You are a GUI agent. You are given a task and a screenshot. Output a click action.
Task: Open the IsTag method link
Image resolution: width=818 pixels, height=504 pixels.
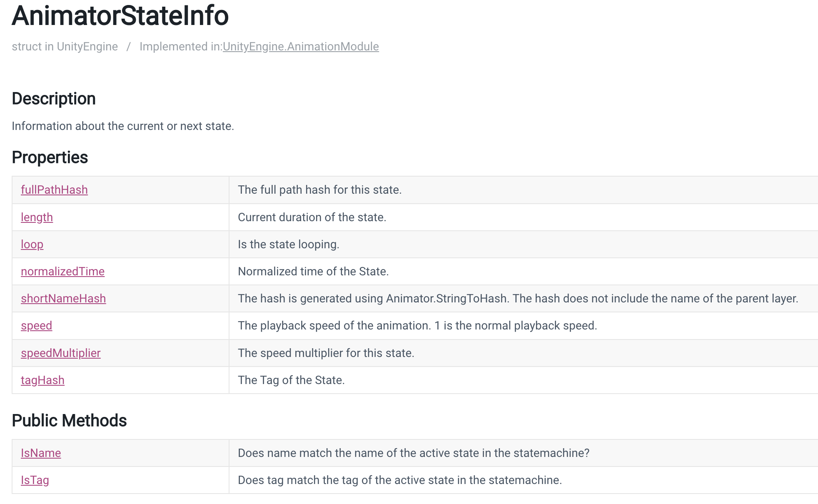click(x=35, y=480)
